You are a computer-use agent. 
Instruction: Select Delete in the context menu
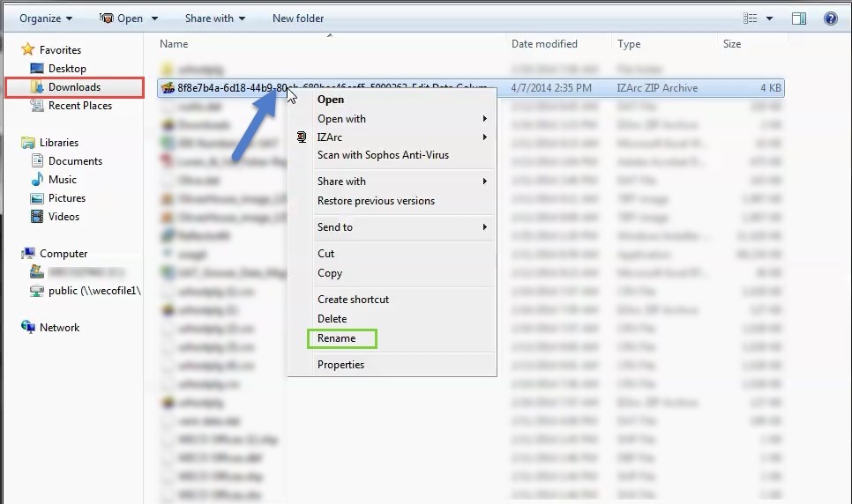tap(332, 319)
